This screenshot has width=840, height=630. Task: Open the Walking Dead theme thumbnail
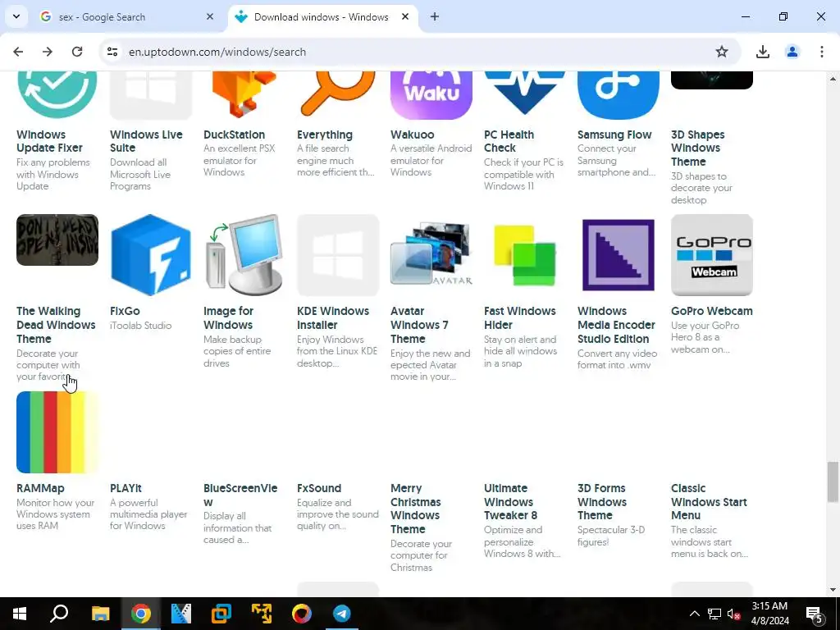(x=57, y=240)
